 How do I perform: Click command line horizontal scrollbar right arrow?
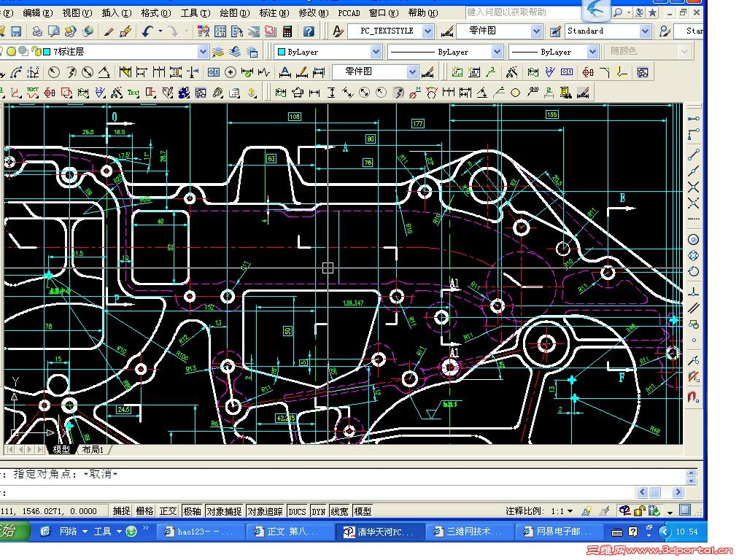tap(677, 492)
